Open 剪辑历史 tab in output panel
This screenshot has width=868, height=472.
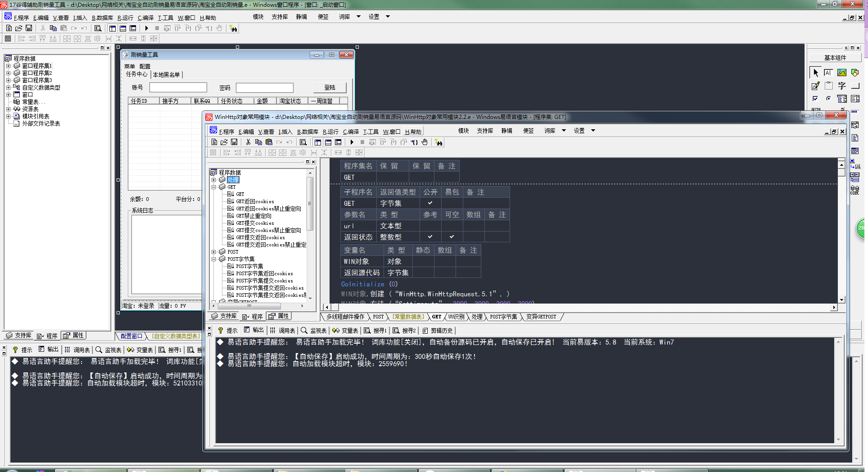437,330
